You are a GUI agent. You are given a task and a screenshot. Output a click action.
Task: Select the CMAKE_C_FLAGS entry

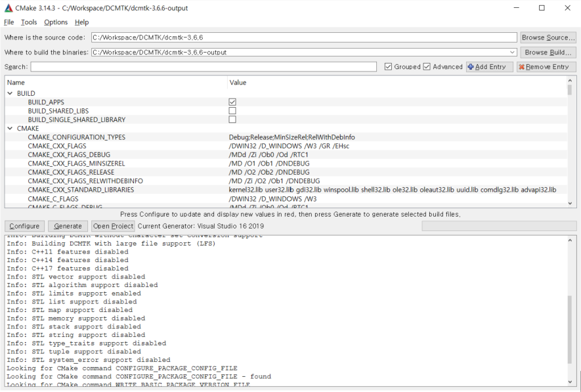click(53, 199)
